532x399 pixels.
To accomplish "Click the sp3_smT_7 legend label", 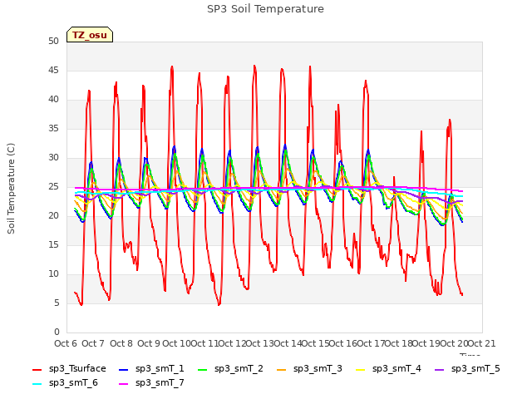I will tap(160, 382).
